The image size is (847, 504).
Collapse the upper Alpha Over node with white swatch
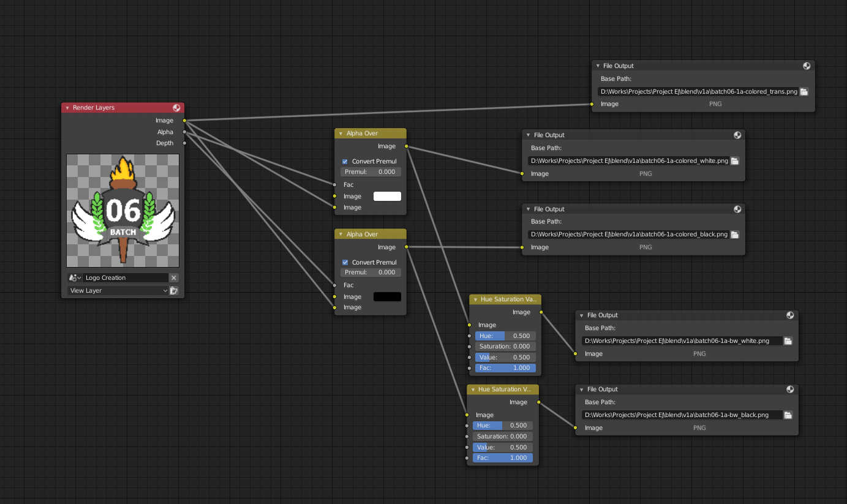coord(341,134)
